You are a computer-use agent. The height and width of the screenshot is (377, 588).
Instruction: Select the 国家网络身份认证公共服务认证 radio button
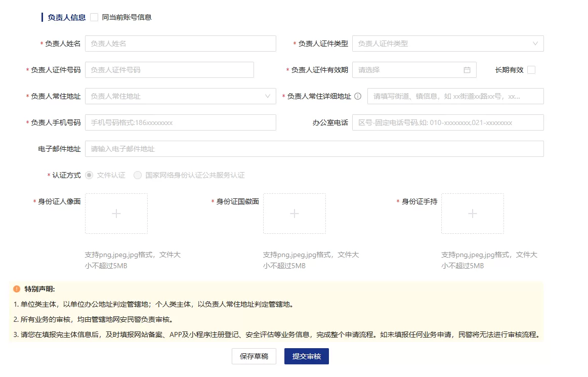pyautogui.click(x=137, y=176)
